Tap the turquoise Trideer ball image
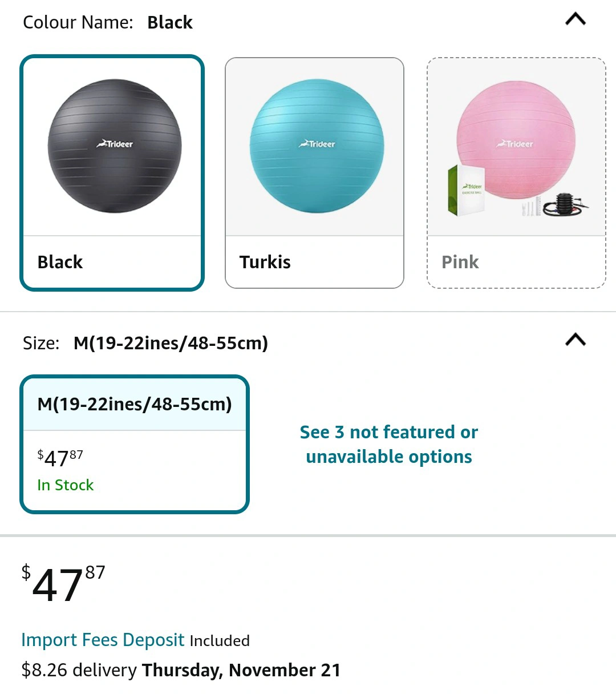Viewport: 616px width, 698px height. click(317, 146)
